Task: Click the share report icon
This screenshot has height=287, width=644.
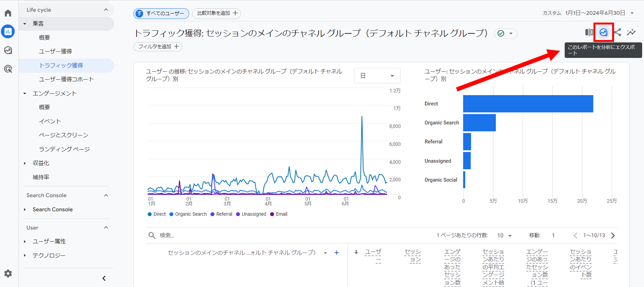Action: click(x=618, y=32)
